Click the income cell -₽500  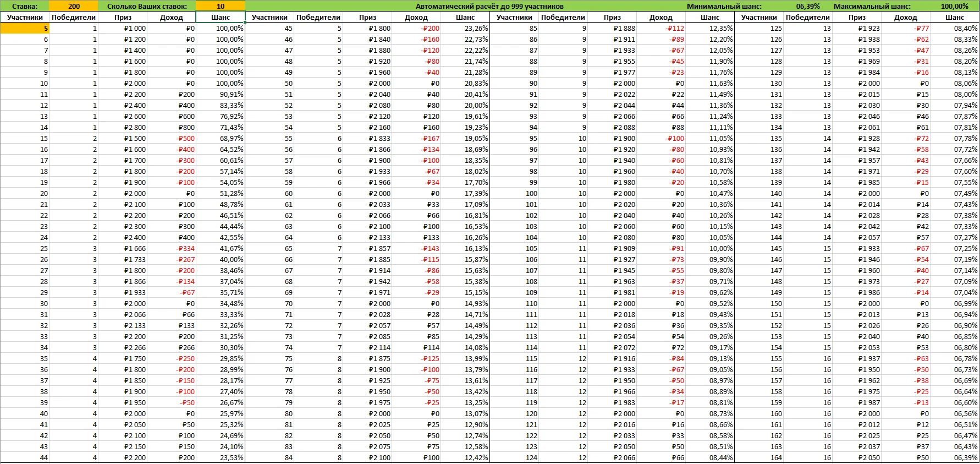pyautogui.click(x=172, y=138)
